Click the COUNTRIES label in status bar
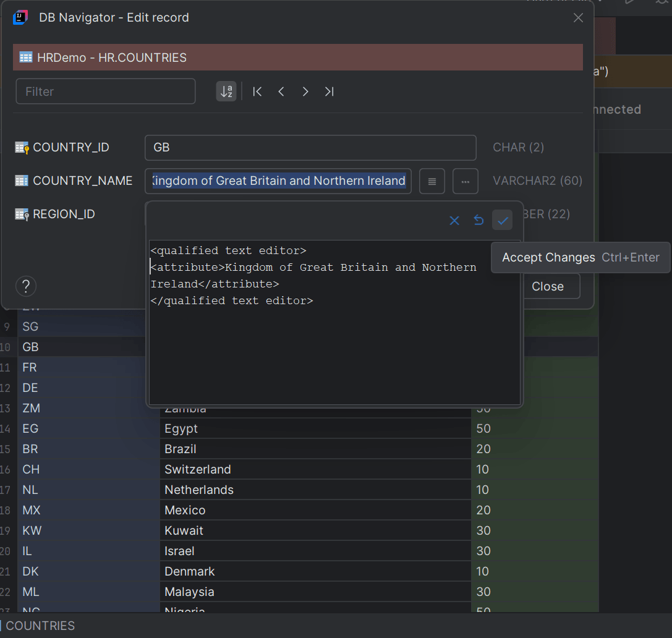This screenshot has width=672, height=638. 42,626
